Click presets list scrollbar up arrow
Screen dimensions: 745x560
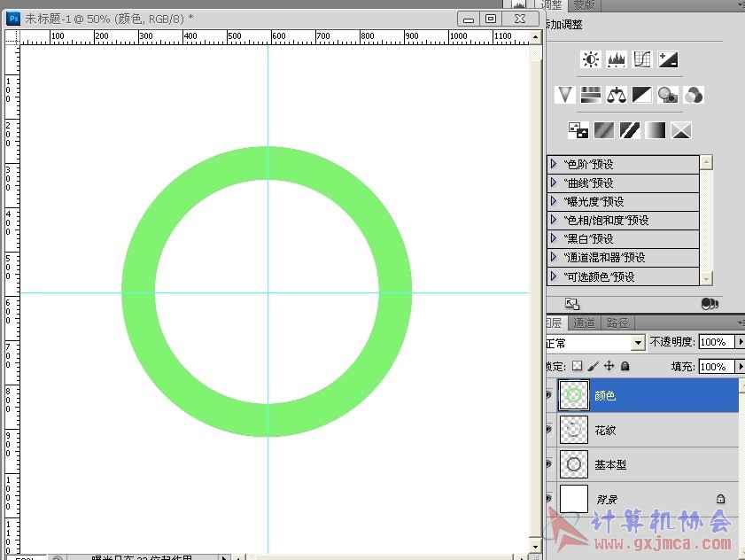[x=707, y=162]
